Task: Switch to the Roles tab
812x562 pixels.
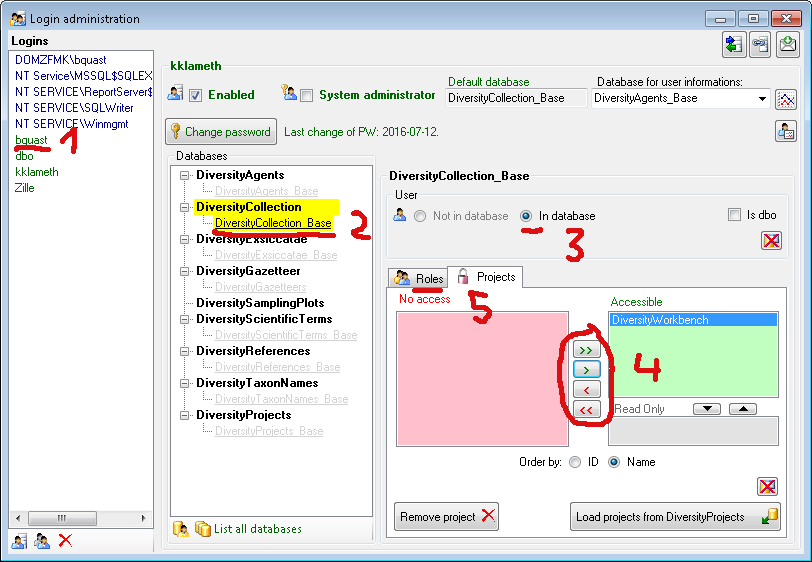Action: pyautogui.click(x=418, y=277)
